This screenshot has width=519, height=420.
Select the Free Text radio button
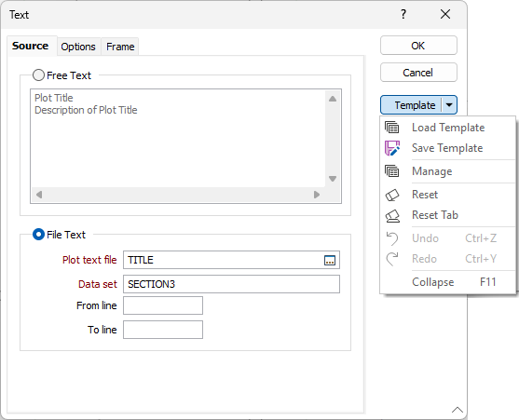pyautogui.click(x=38, y=75)
